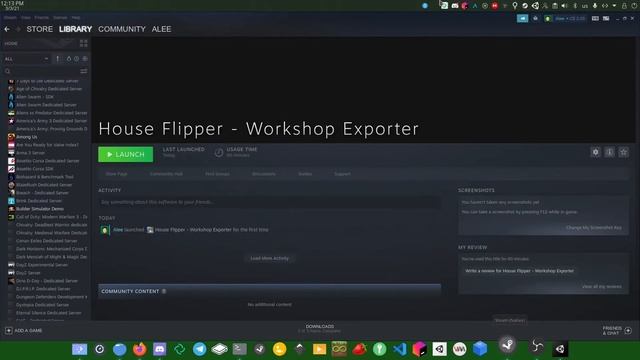This screenshot has width=640, height=360.
Task: Open Friends & Chat plus icon
Action: pyautogui.click(x=628, y=331)
